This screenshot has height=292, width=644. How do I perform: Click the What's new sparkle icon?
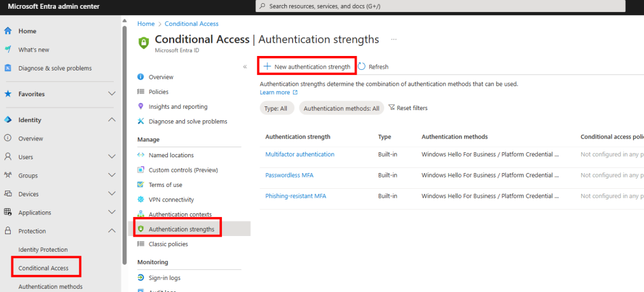[x=8, y=49]
